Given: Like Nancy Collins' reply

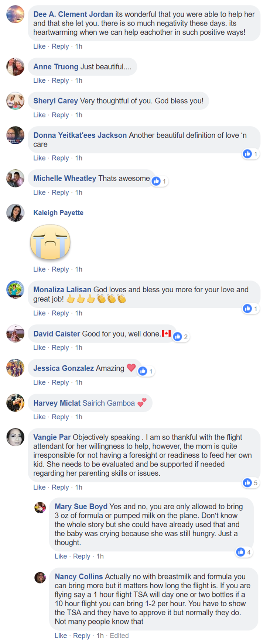Looking at the screenshot, I should (x=61, y=636).
